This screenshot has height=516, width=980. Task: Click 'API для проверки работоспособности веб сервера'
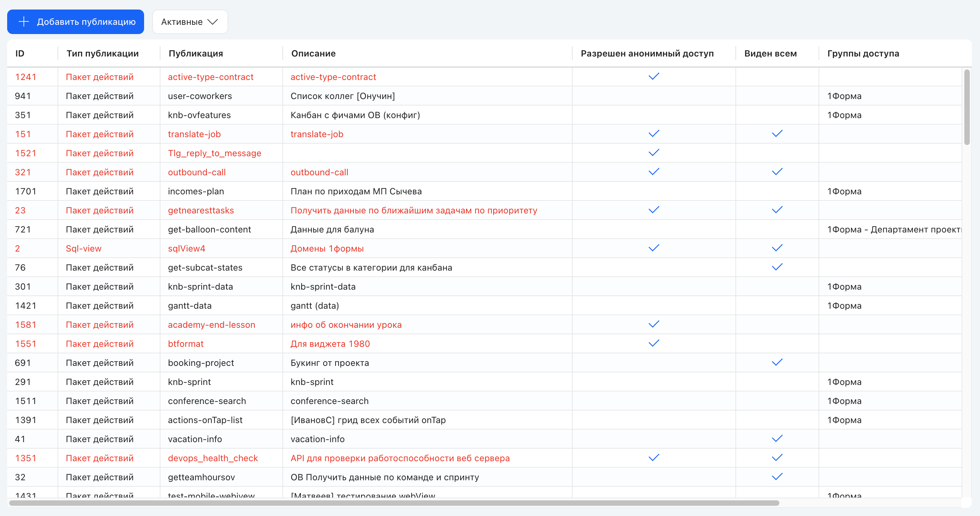(x=400, y=458)
